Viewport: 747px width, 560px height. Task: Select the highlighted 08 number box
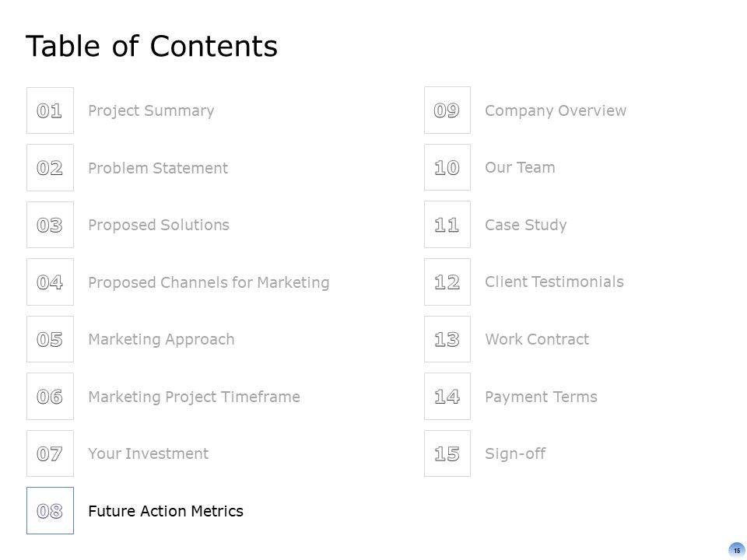(50, 510)
